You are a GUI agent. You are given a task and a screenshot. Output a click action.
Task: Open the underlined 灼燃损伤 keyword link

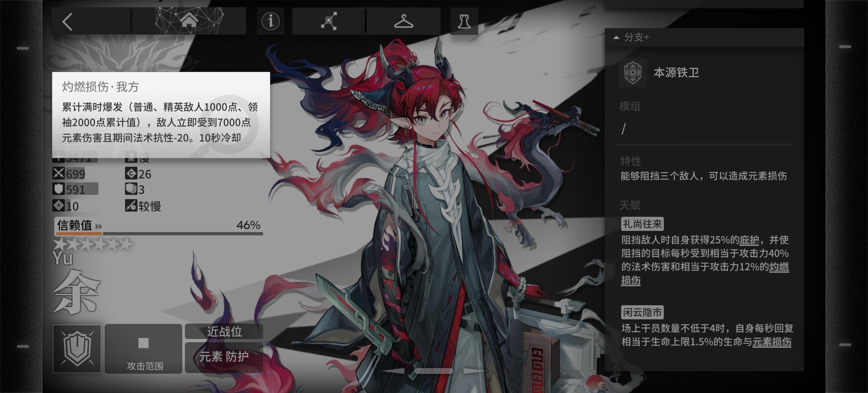pos(779,267)
